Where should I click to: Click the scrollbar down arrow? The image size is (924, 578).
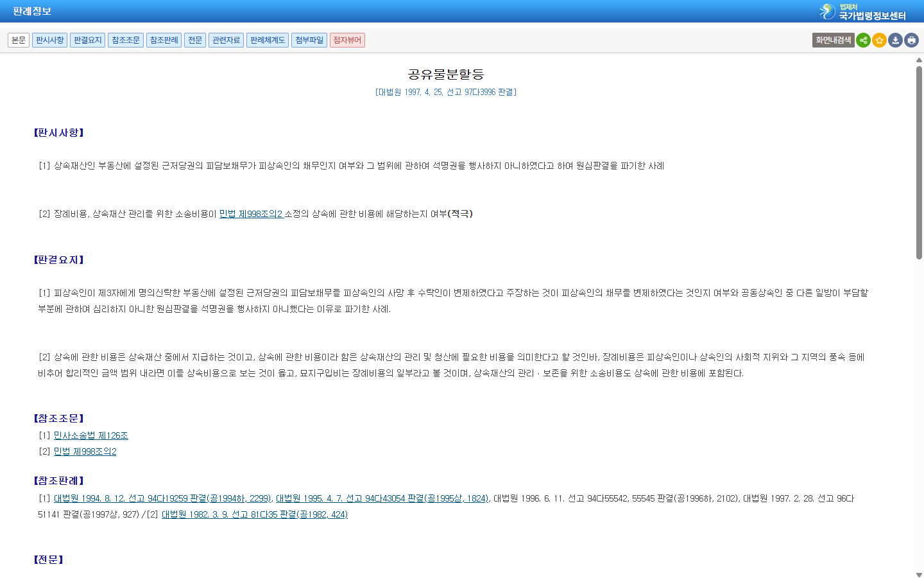pos(919,575)
